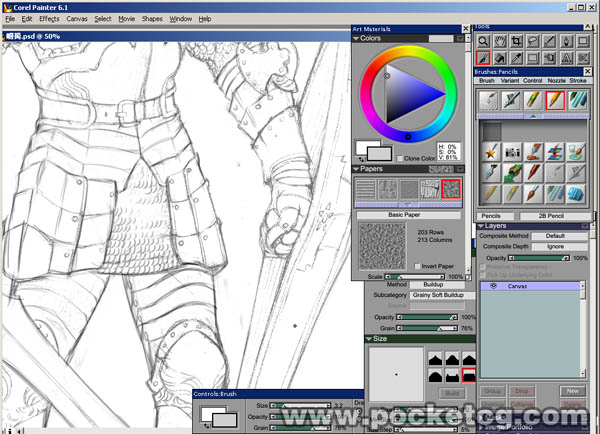The width and height of the screenshot is (600, 434).
Task: Collapse the Papers section
Action: pyautogui.click(x=356, y=169)
